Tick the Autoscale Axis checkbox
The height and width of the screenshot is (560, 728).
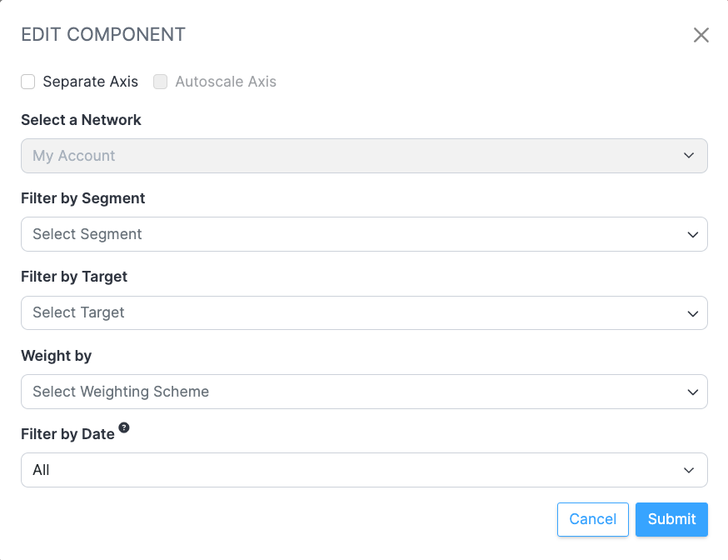click(161, 82)
